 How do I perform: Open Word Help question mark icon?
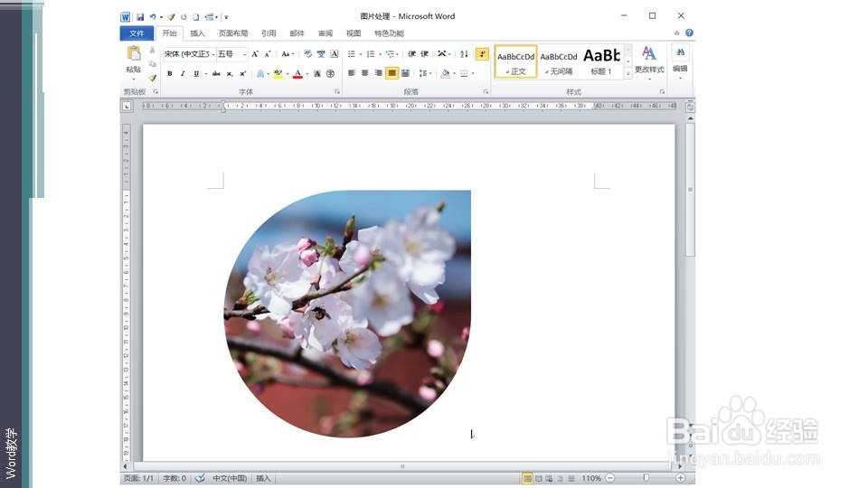pyautogui.click(x=689, y=33)
